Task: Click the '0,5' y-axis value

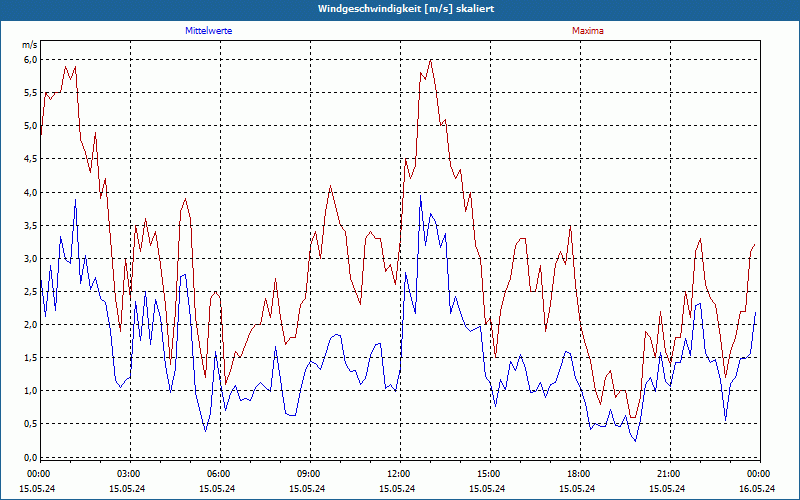Action: (30, 424)
